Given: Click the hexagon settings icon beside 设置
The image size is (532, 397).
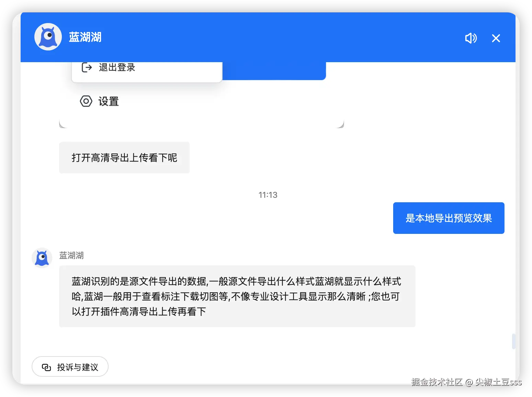Looking at the screenshot, I should coord(86,101).
